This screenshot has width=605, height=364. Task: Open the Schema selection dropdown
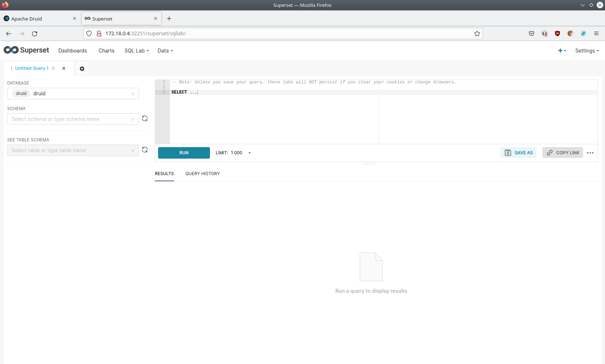coord(73,119)
